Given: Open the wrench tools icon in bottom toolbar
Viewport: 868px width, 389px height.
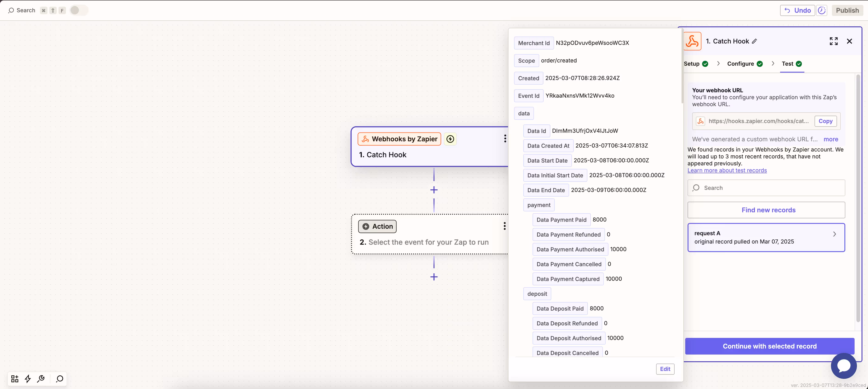Looking at the screenshot, I should (41, 379).
